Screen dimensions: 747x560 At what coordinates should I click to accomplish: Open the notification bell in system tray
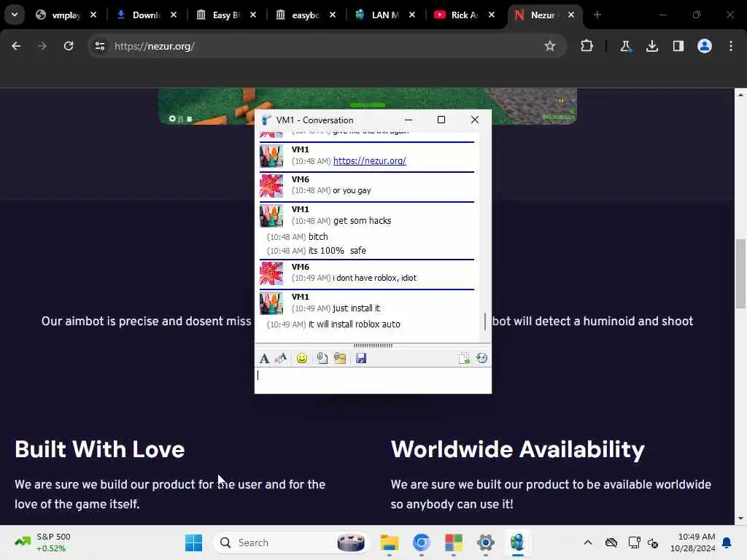pyautogui.click(x=727, y=542)
